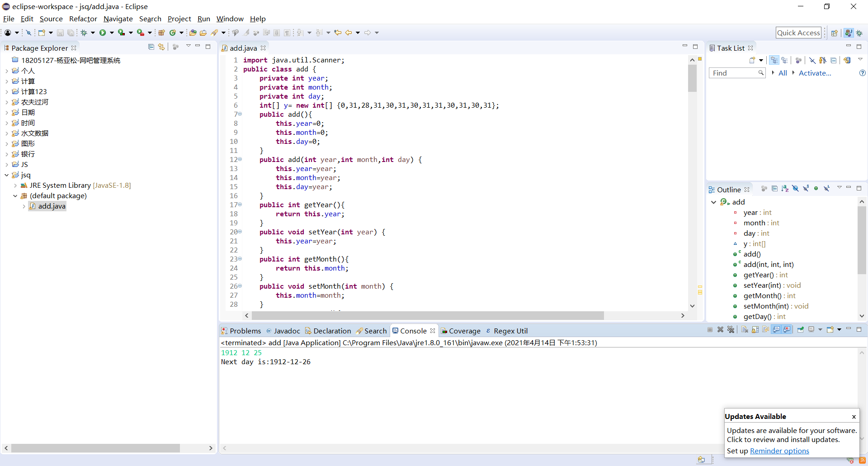Toggle alphabetical Sort in Outline view
The image size is (868, 466).
785,189
